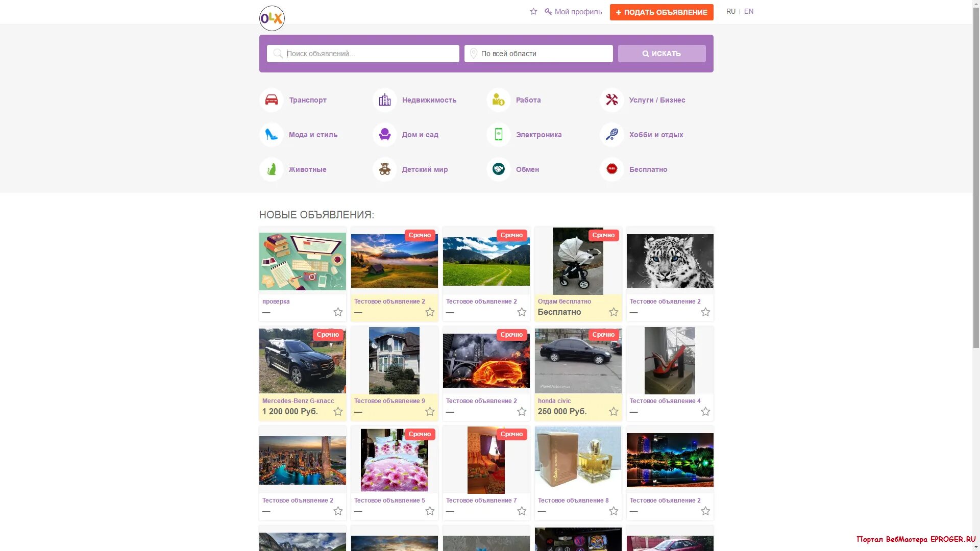Viewport: 980px width, 551px height.
Task: Open the По всей области location selector
Action: coord(538,54)
